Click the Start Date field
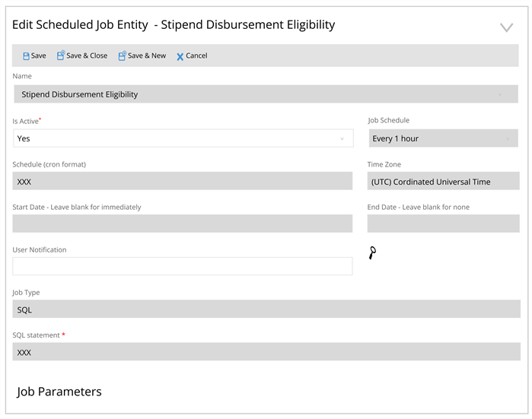This screenshot has height=419, width=532. point(183,224)
